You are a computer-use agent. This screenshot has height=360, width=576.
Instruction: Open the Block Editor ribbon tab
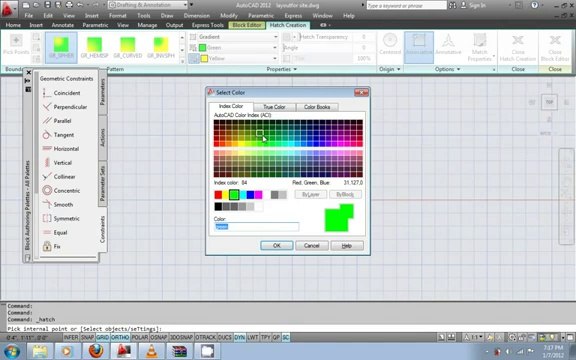(247, 25)
